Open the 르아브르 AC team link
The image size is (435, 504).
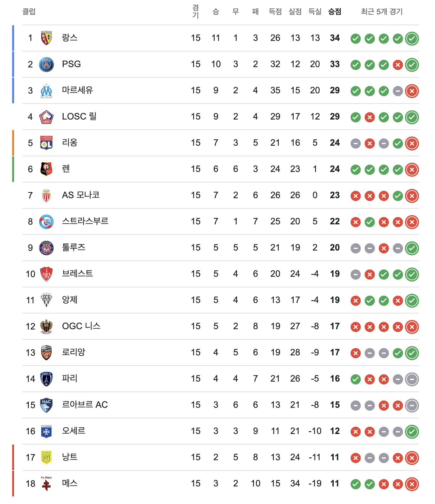(85, 405)
